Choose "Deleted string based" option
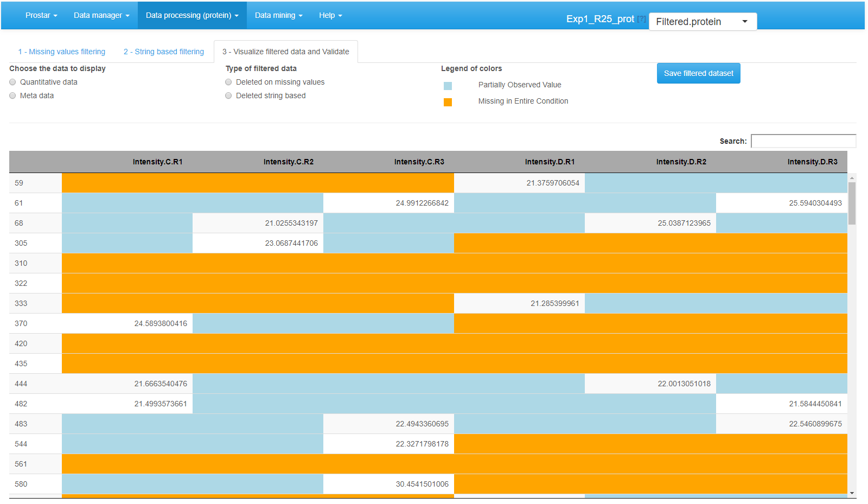This screenshot has width=868, height=504. 228,95
